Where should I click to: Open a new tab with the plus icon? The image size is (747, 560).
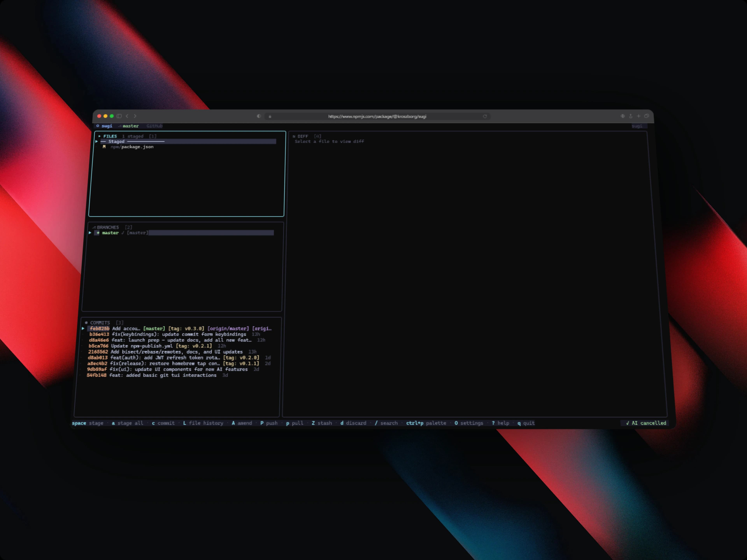point(639,116)
